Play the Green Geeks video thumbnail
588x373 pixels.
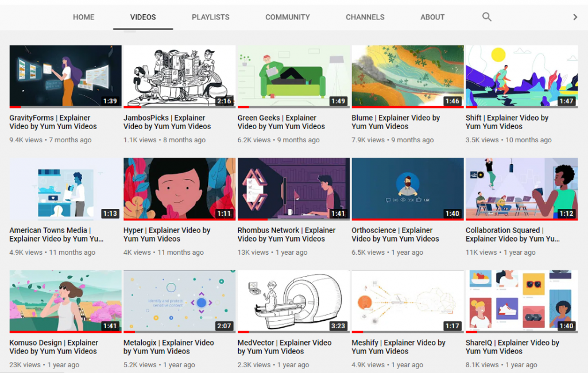point(293,76)
